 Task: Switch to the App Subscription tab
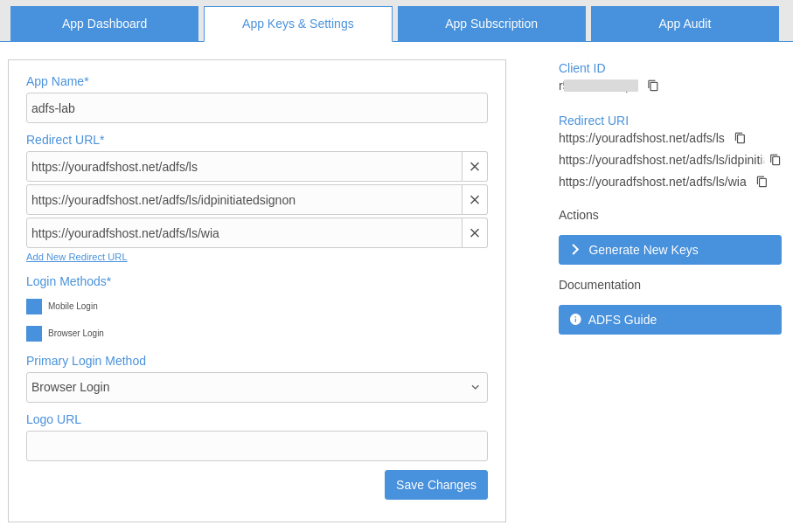[x=490, y=24]
